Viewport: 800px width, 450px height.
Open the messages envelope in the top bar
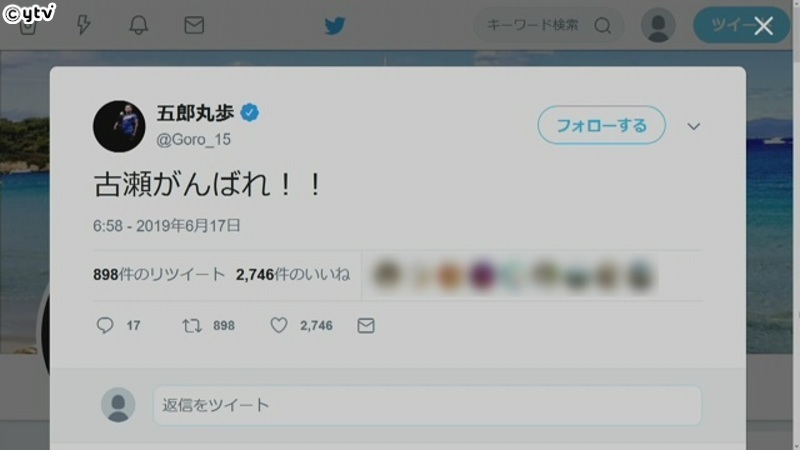tap(194, 25)
